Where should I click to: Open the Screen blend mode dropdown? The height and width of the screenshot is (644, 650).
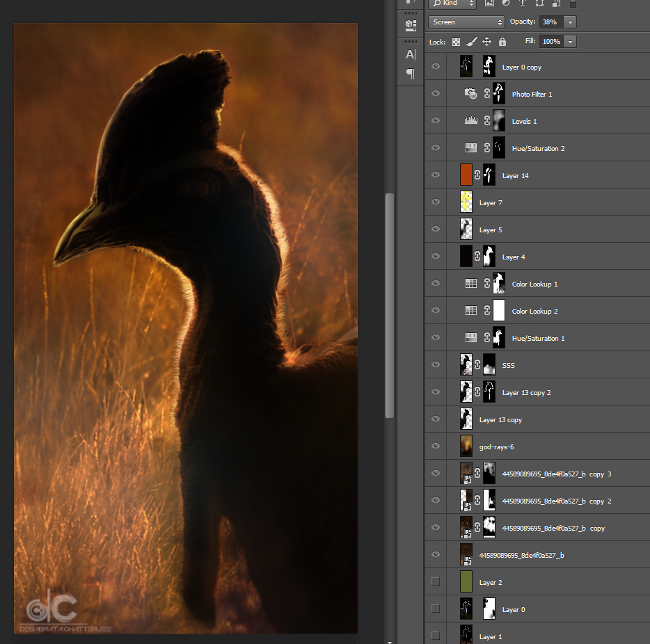pyautogui.click(x=466, y=22)
